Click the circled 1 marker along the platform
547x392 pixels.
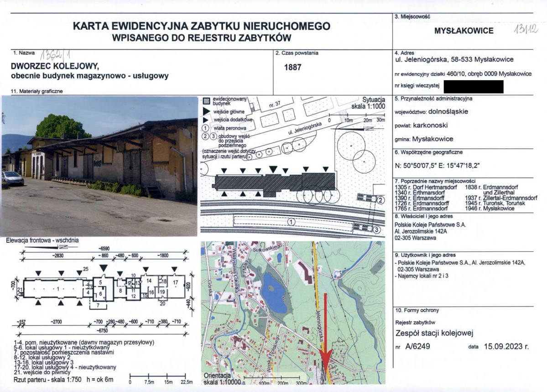click(x=291, y=221)
